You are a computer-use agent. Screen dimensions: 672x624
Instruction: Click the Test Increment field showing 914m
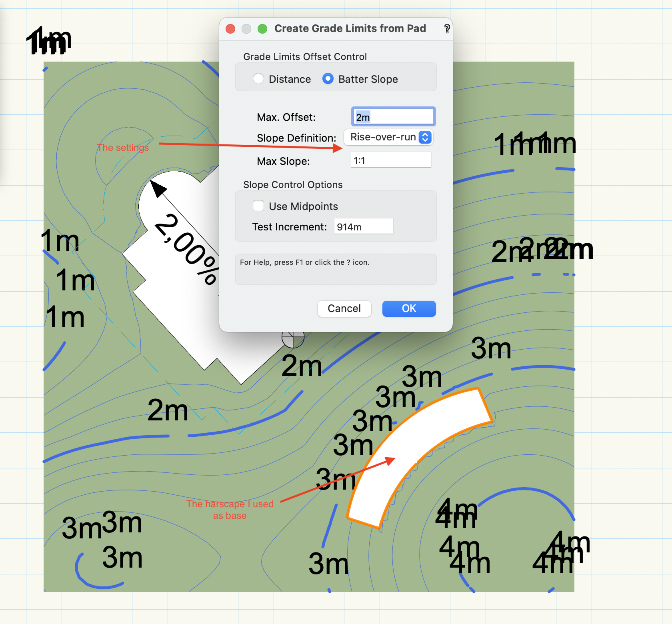[x=363, y=226]
